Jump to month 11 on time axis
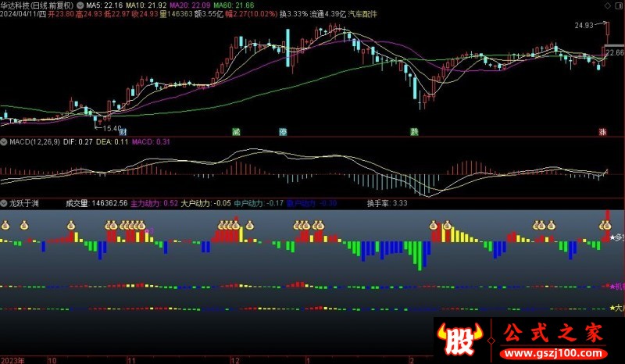This screenshot has width=625, height=364. pos(131,360)
